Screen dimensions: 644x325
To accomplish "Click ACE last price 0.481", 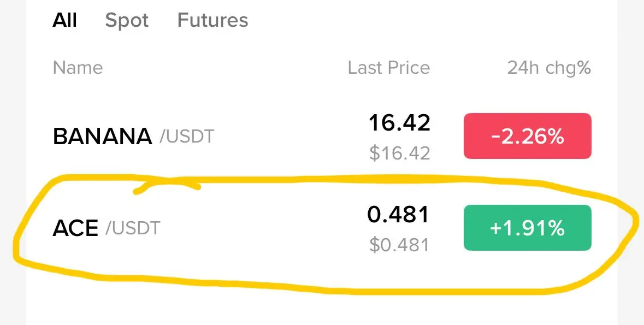I will tap(398, 215).
